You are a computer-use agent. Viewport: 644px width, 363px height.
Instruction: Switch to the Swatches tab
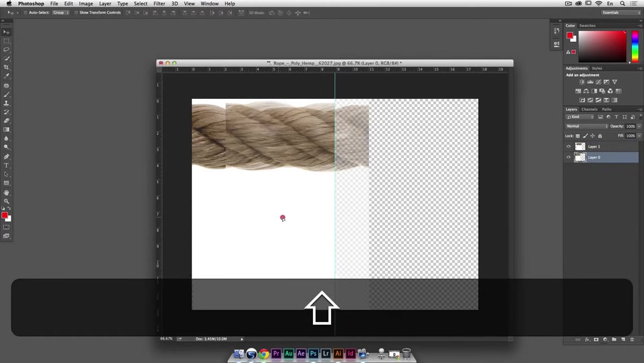pyautogui.click(x=587, y=25)
